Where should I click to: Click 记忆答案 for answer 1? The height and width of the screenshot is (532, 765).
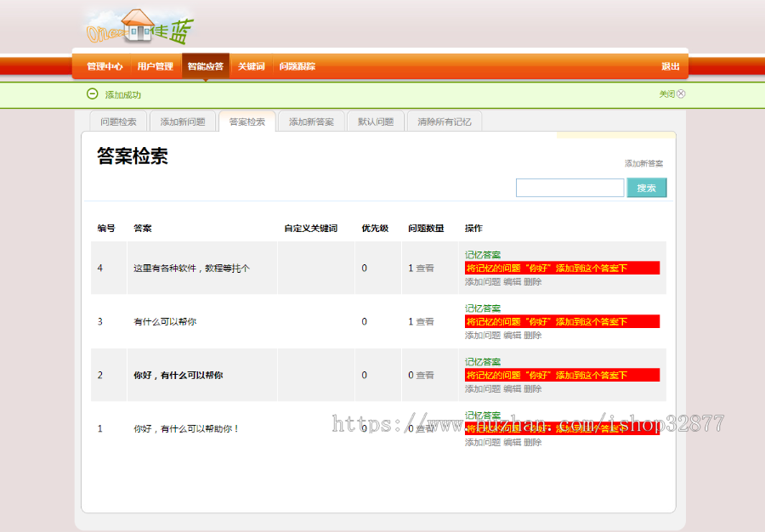(483, 416)
